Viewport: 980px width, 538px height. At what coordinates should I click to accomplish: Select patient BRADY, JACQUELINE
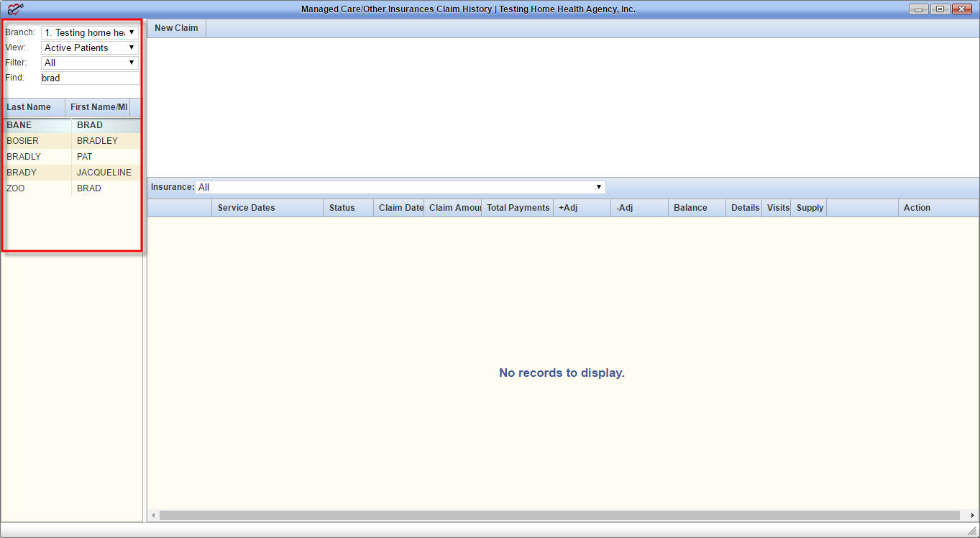click(70, 173)
